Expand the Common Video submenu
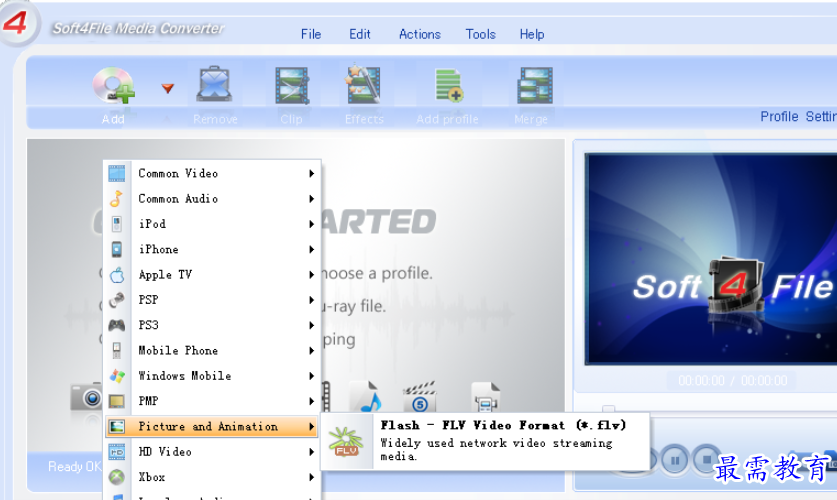The image size is (837, 500). (x=212, y=173)
